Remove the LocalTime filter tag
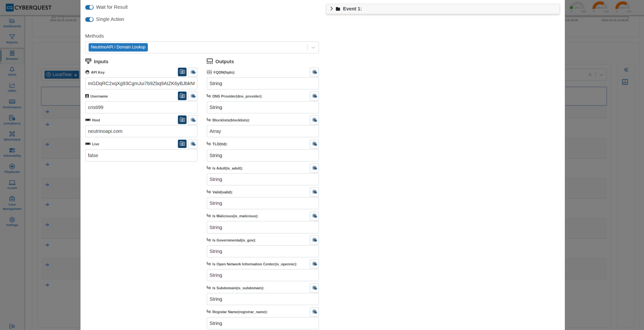The image size is (644, 330). click(75, 75)
